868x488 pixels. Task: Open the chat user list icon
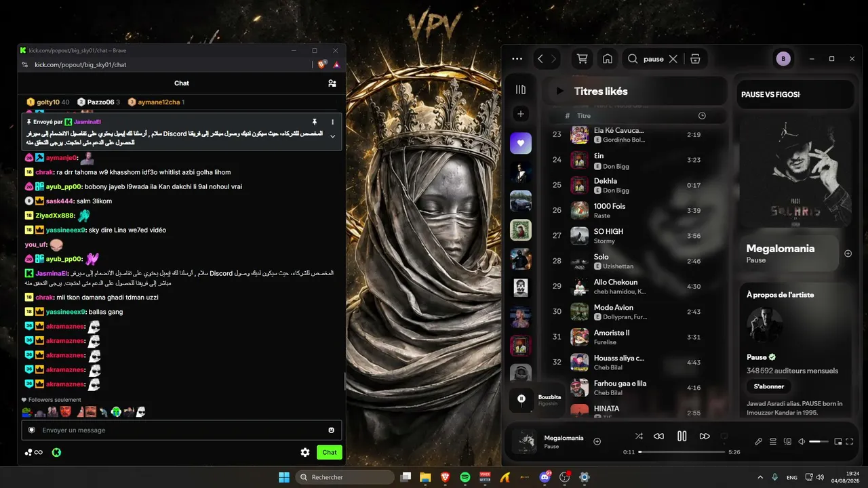point(332,83)
